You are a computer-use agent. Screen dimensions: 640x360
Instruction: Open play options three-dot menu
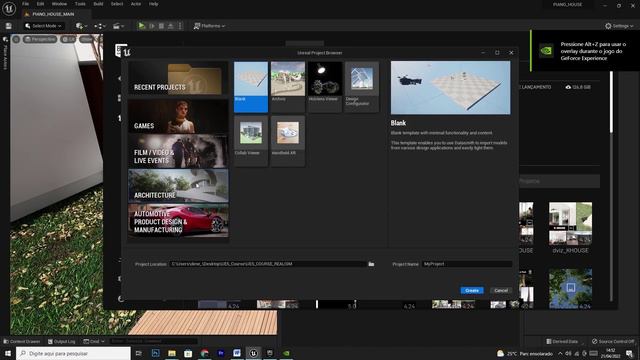point(180,26)
